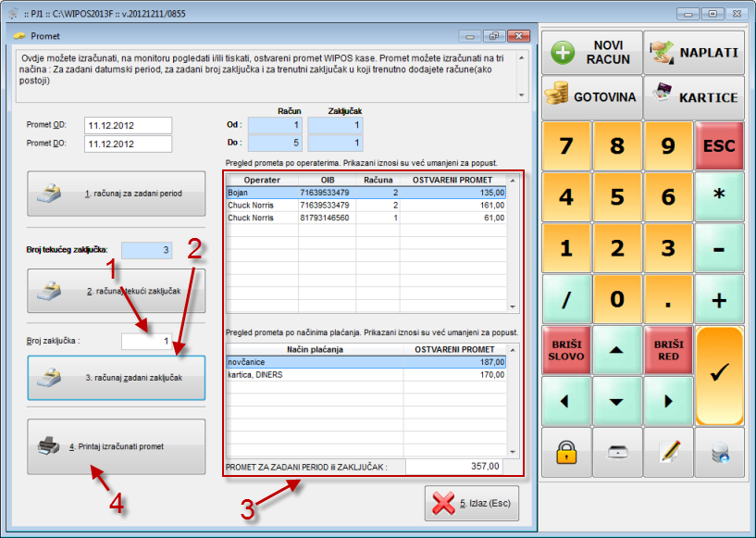Click the Broj zaključka input field
The width and height of the screenshot is (756, 538).
[146, 342]
